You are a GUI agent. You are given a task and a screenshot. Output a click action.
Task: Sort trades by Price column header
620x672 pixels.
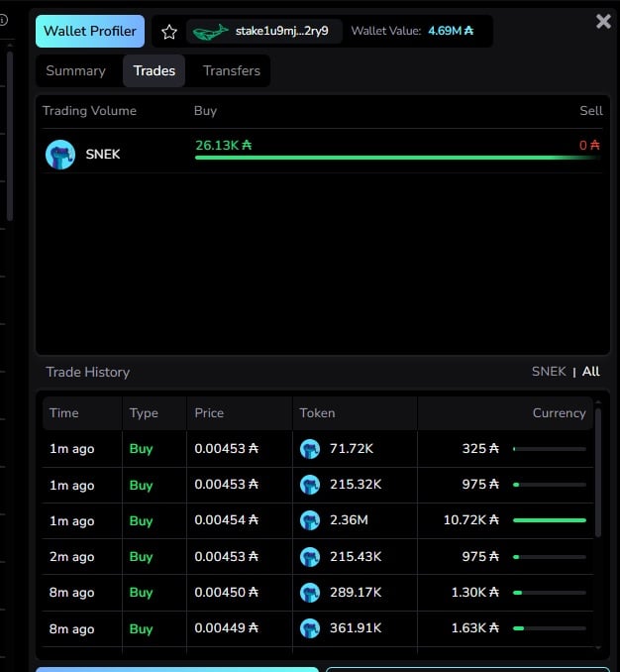209,413
